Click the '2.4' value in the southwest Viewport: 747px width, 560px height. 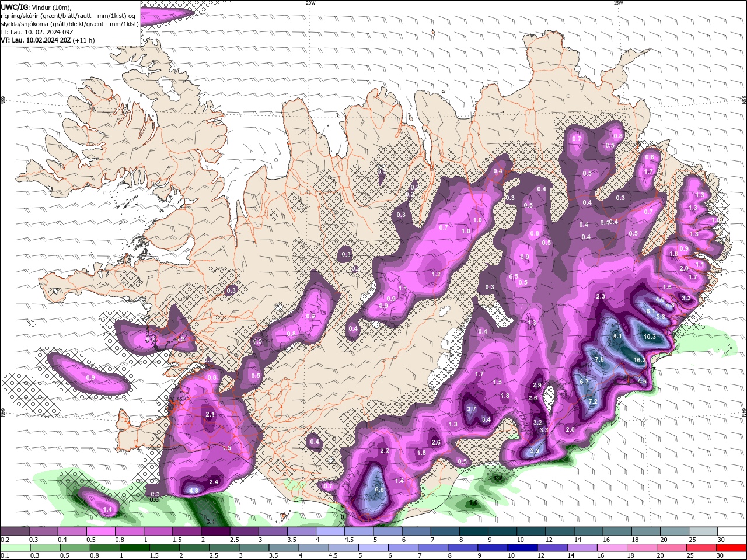click(x=214, y=482)
